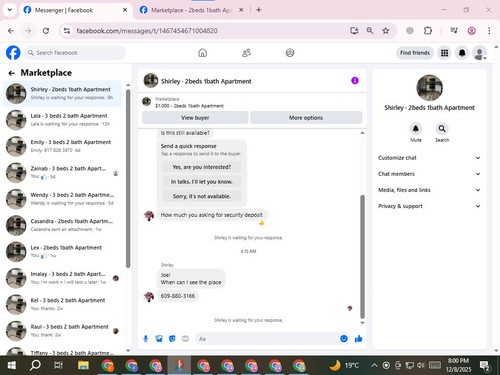This screenshot has width=500, height=375.
Task: Click the $1,000 2beds 1bath listing text
Action: [x=189, y=106]
